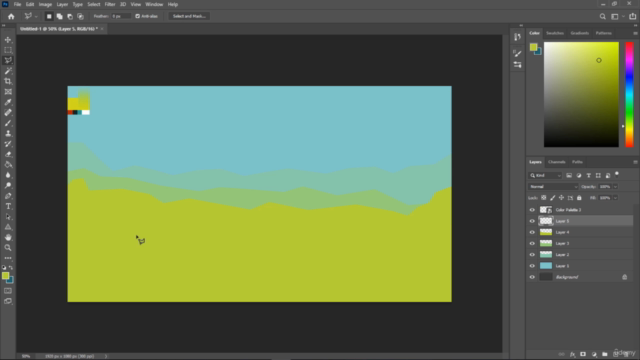Screen dimensions: 640x360
Task: Select the Crop tool
Action: (8, 81)
